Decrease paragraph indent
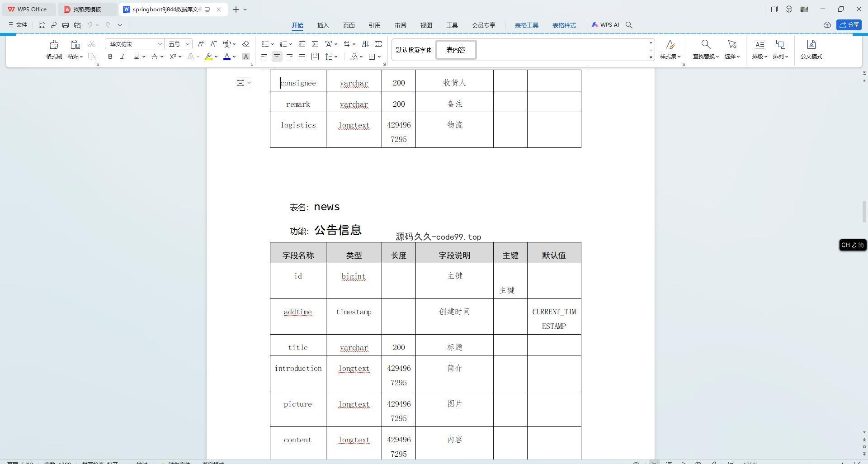The height and width of the screenshot is (464, 868). tap(302, 44)
